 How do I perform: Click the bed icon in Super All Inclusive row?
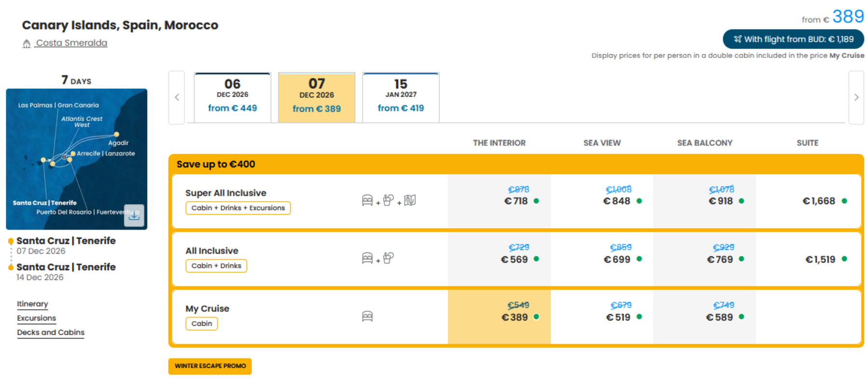tap(367, 200)
